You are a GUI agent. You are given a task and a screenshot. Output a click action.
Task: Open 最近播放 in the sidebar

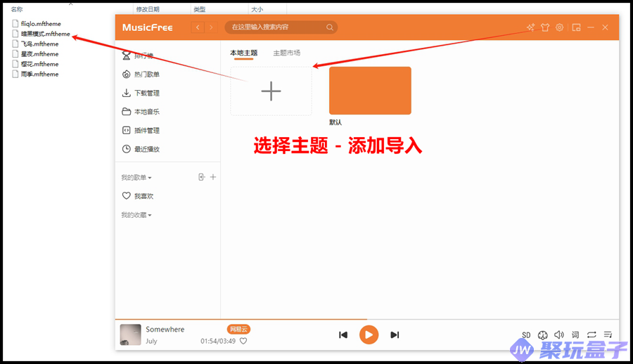click(x=141, y=149)
